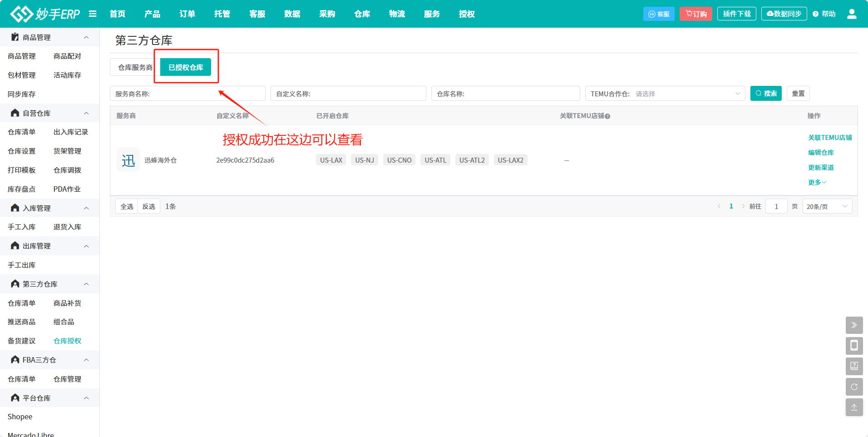Viewport: 868px width, 437px height.
Task: Click the 反选 button
Action: click(149, 206)
